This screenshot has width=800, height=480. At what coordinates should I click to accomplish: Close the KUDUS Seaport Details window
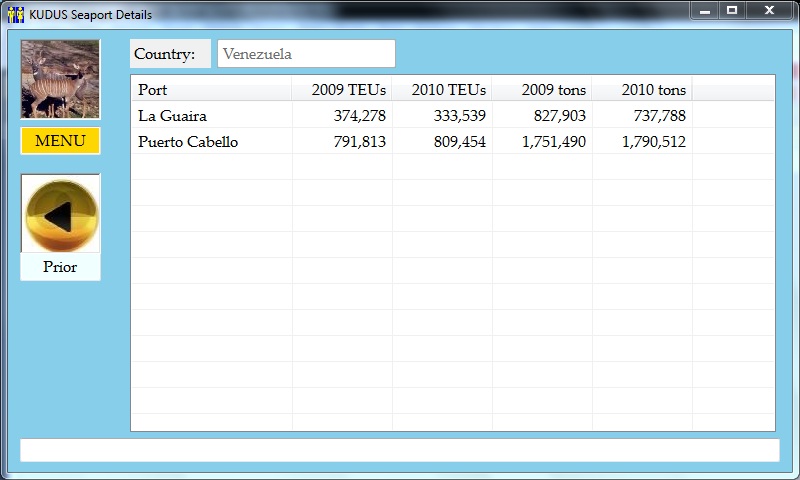coord(768,10)
